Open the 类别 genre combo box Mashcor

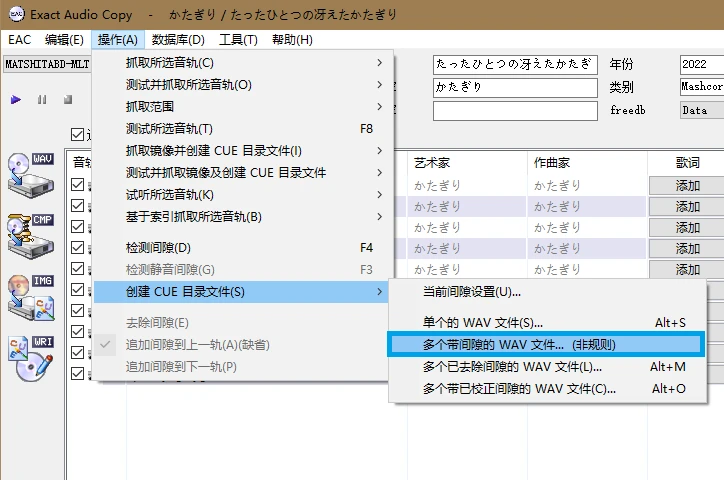point(702,87)
